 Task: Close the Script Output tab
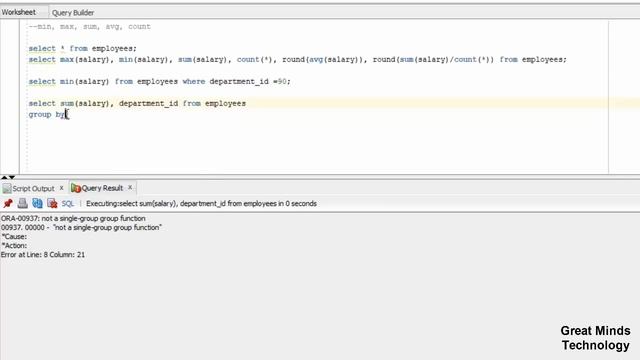(x=61, y=188)
